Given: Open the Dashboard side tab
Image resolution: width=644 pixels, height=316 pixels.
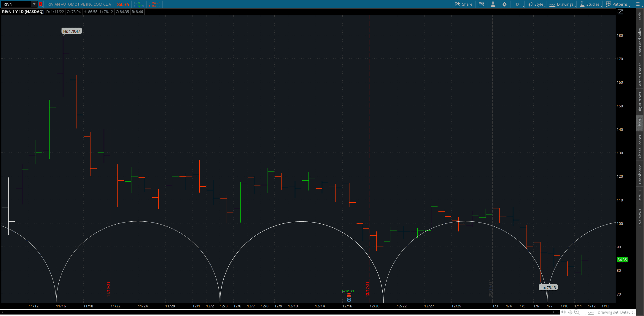Looking at the screenshot, I should pyautogui.click(x=640, y=174).
